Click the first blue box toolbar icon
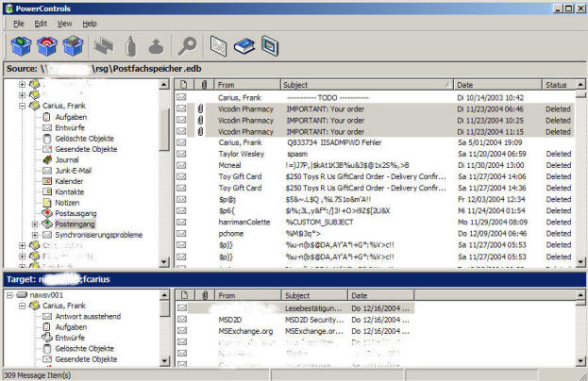588x381 pixels. pyautogui.click(x=21, y=46)
